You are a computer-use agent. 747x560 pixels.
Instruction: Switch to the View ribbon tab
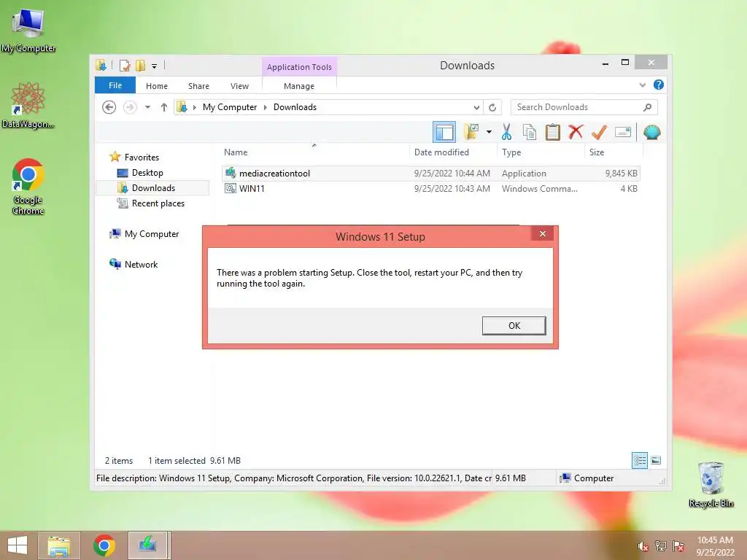point(239,86)
